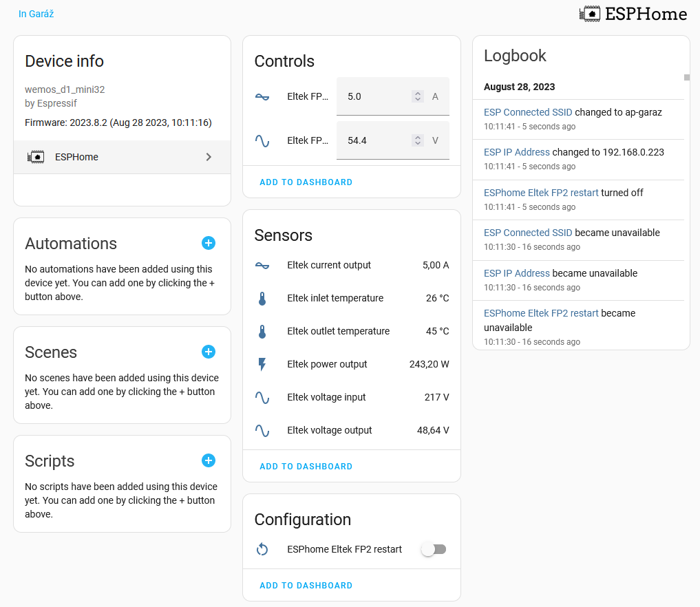The image size is (700, 607).
Task: Open the In Garáž area link
Action: click(x=36, y=14)
